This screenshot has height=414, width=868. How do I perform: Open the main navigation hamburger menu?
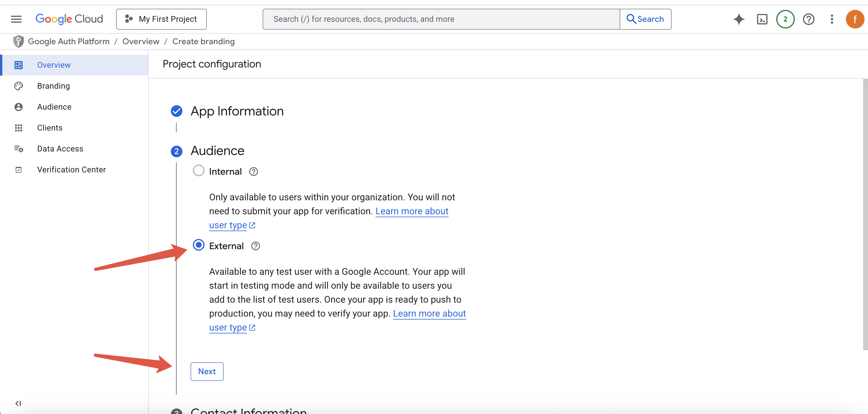click(16, 19)
